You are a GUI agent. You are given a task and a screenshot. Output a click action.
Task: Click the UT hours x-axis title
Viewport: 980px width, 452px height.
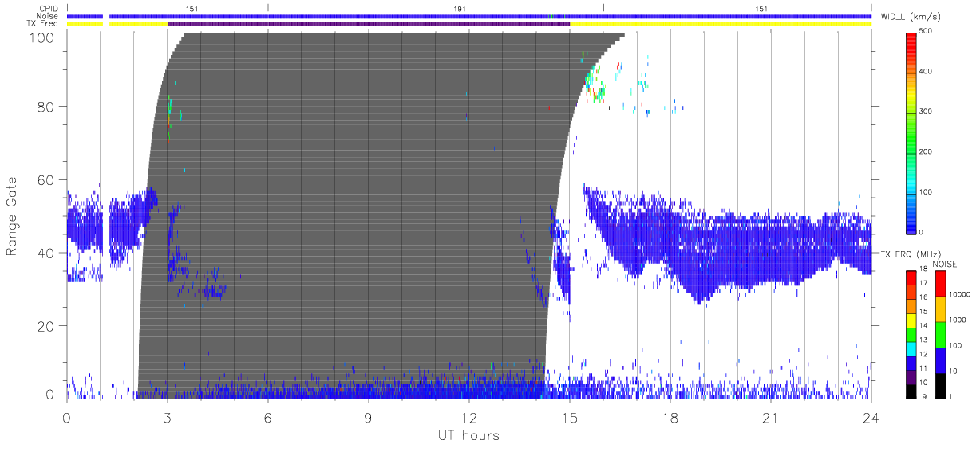tap(468, 435)
